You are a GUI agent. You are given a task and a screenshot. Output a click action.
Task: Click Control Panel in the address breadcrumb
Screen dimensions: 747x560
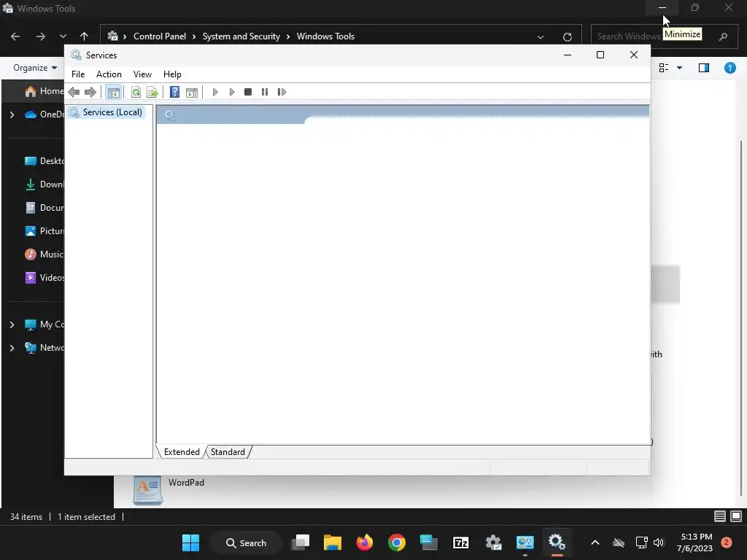pos(160,36)
